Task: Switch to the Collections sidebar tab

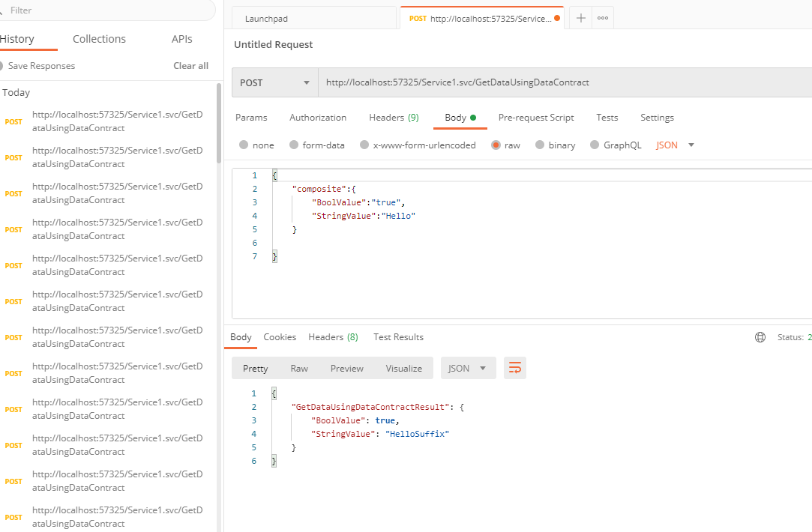Action: [99, 39]
